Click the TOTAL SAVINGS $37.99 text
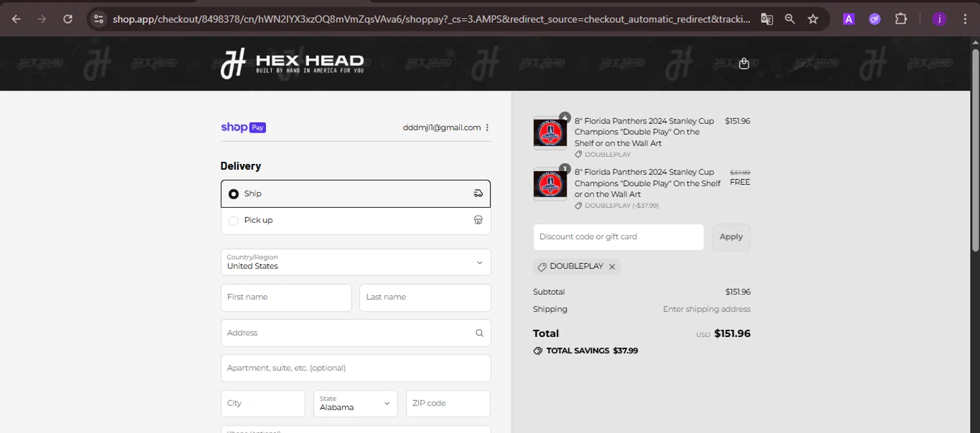 pyautogui.click(x=592, y=351)
